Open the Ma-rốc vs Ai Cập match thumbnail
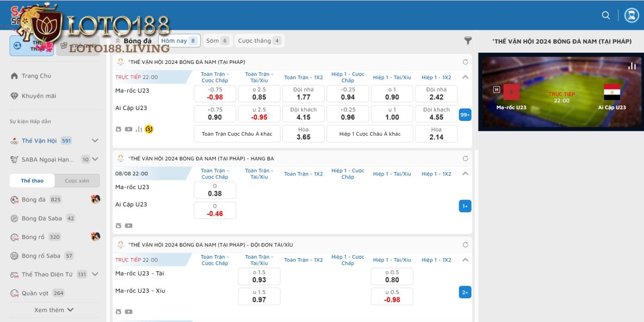This screenshot has width=644, height=322. click(561, 92)
